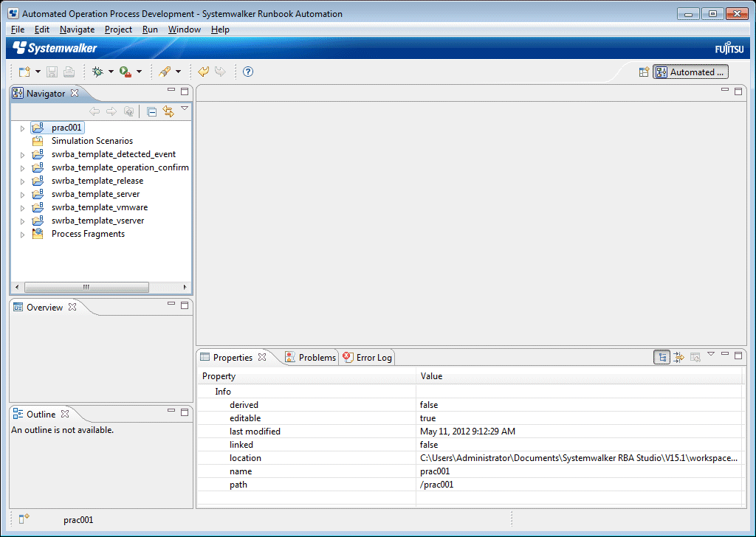Click the grey Forward arrow toolbar icon

[x=220, y=72]
